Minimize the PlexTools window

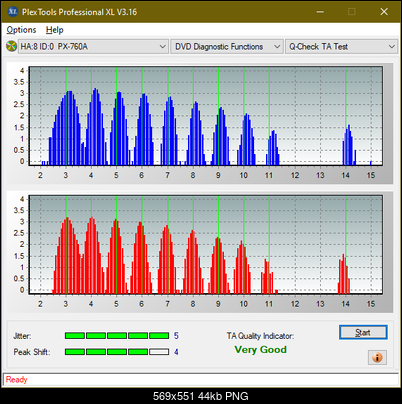pyautogui.click(x=320, y=12)
